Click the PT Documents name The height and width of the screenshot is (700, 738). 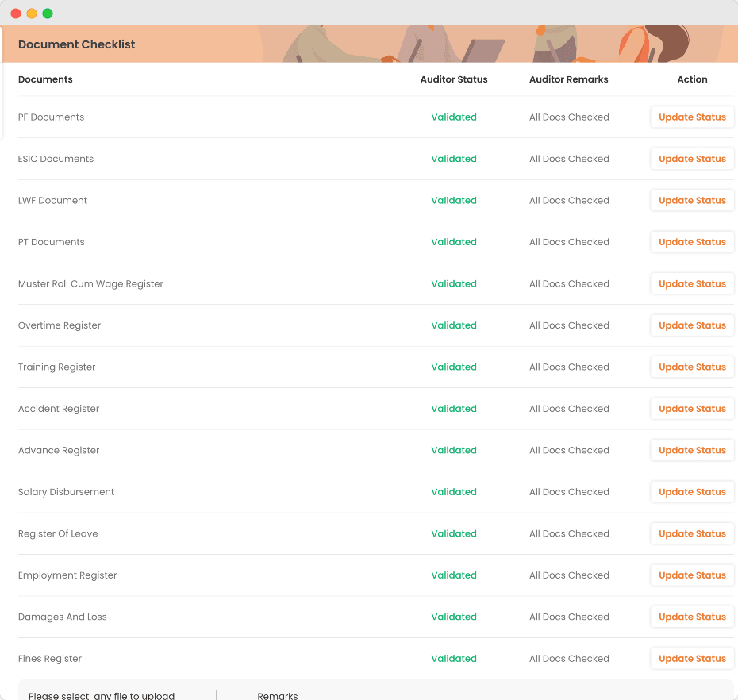point(52,242)
